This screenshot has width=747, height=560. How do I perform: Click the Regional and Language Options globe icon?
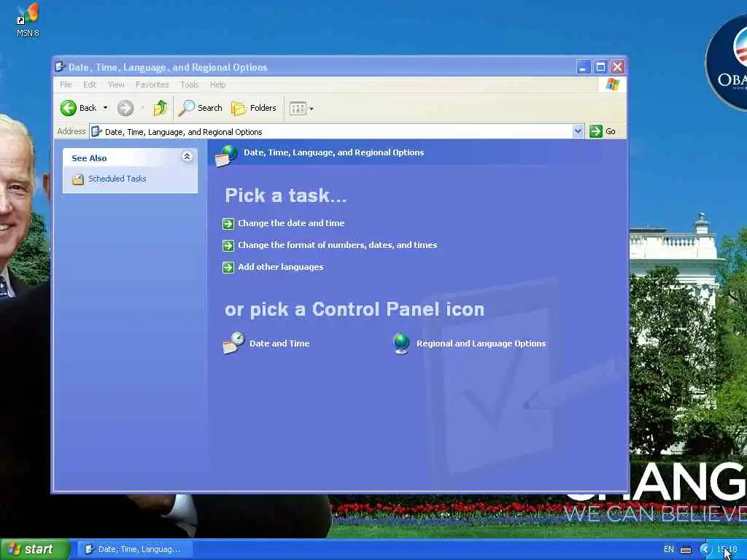[401, 343]
